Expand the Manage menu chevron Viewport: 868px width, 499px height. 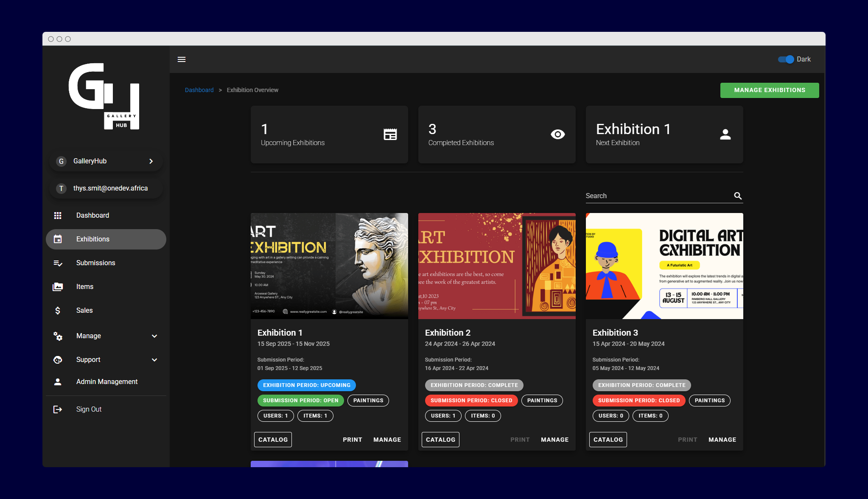pos(154,336)
